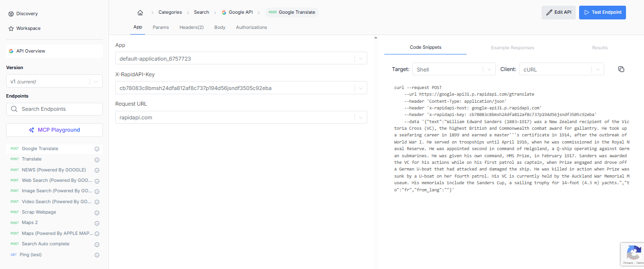Click info icon beside Ping (test) endpoint
644x269 pixels.
pos(97,255)
